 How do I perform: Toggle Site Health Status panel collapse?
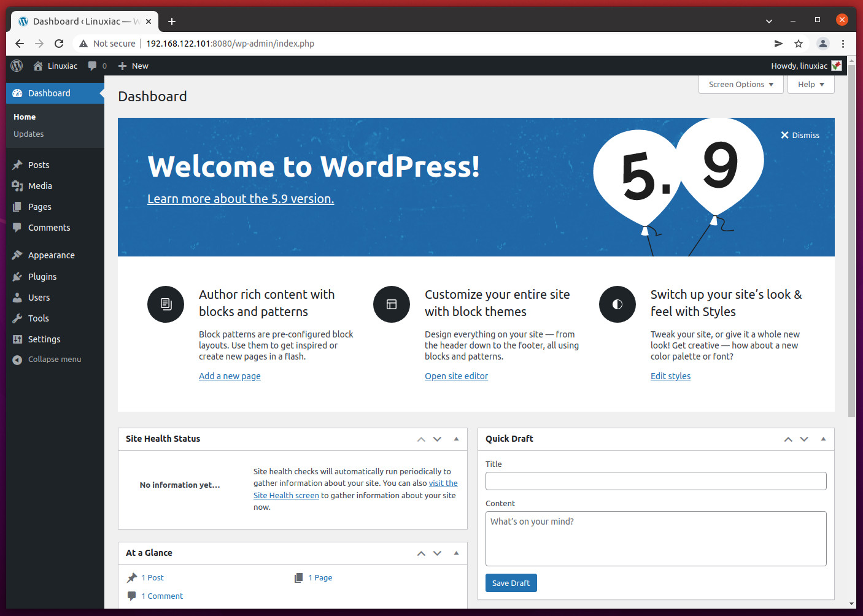tap(456, 439)
